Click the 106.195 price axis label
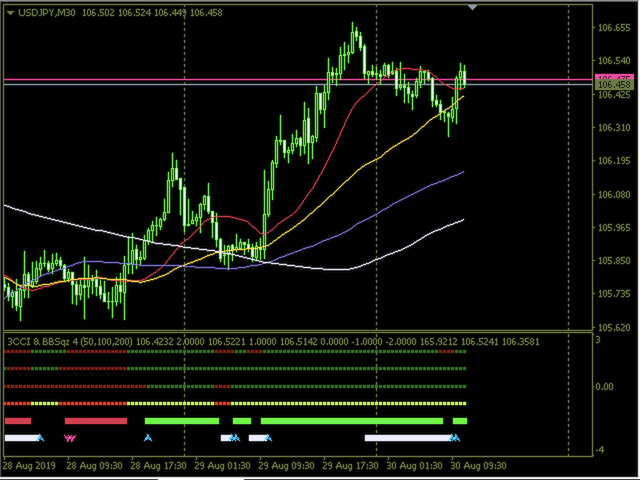 pyautogui.click(x=614, y=161)
